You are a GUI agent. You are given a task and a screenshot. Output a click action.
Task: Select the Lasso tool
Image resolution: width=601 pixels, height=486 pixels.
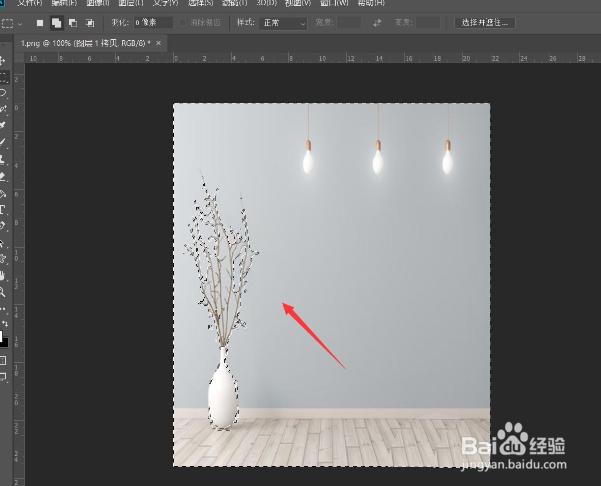pos(3,93)
